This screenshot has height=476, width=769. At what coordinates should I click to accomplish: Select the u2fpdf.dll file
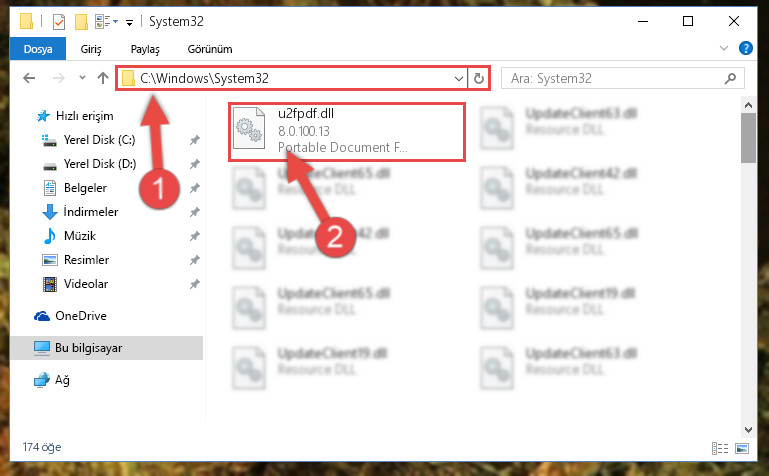click(347, 131)
